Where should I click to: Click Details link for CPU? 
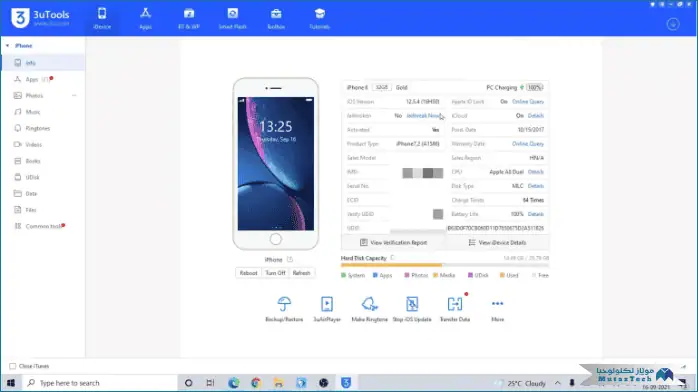click(536, 172)
